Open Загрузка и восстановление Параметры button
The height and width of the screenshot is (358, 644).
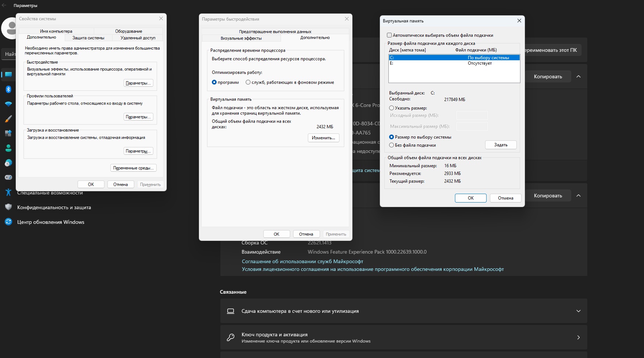click(x=138, y=151)
